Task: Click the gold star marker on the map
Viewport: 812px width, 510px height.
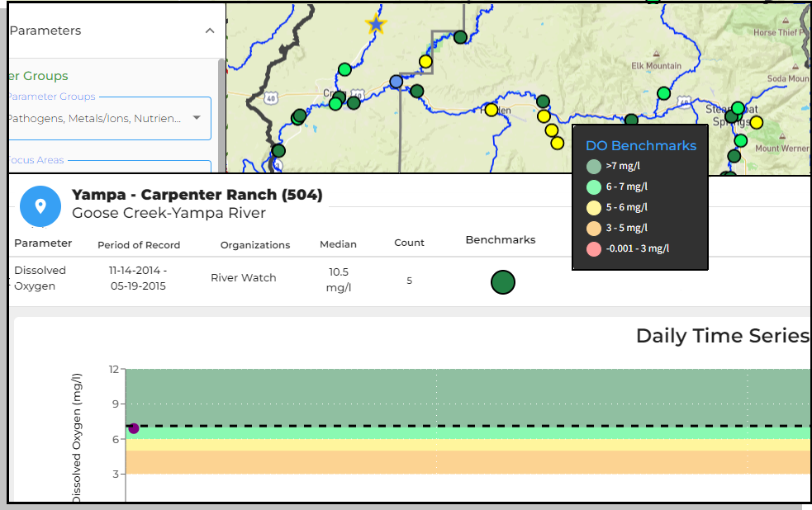Action: pos(375,22)
